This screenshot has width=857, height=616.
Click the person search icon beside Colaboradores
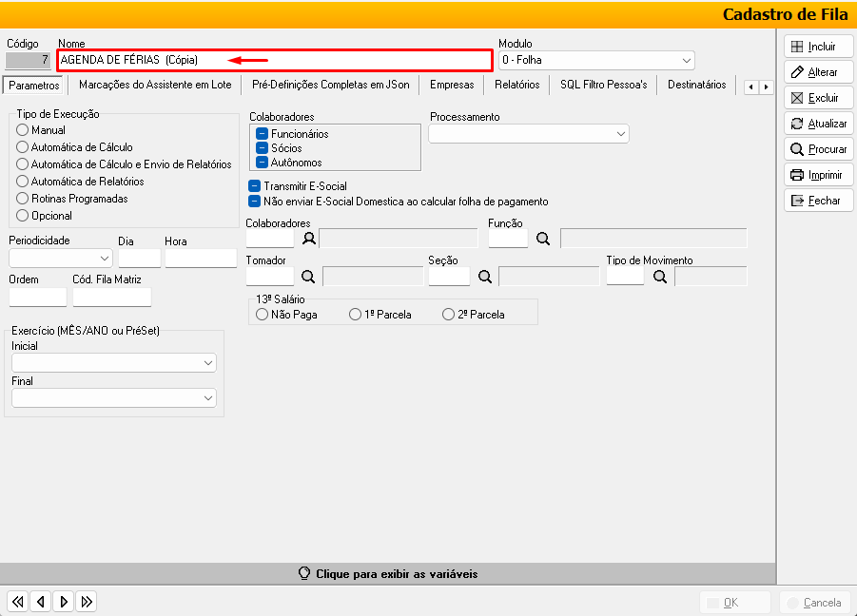pyautogui.click(x=308, y=239)
